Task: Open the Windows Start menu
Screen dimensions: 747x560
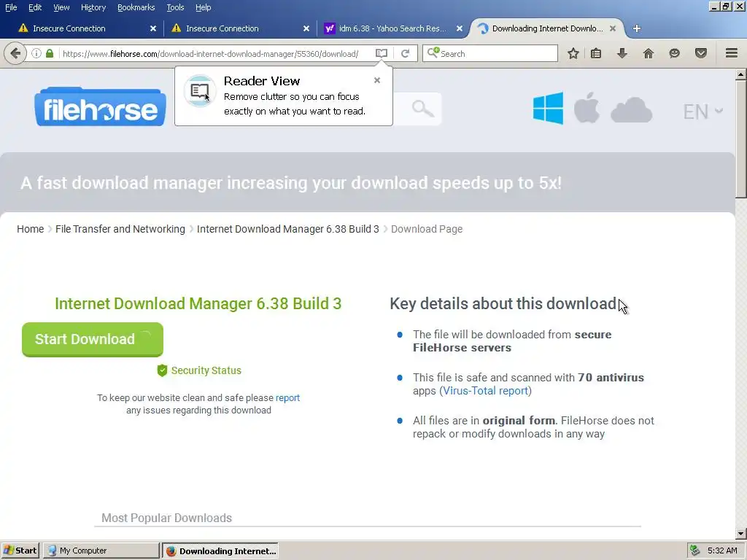Action: click(20, 551)
